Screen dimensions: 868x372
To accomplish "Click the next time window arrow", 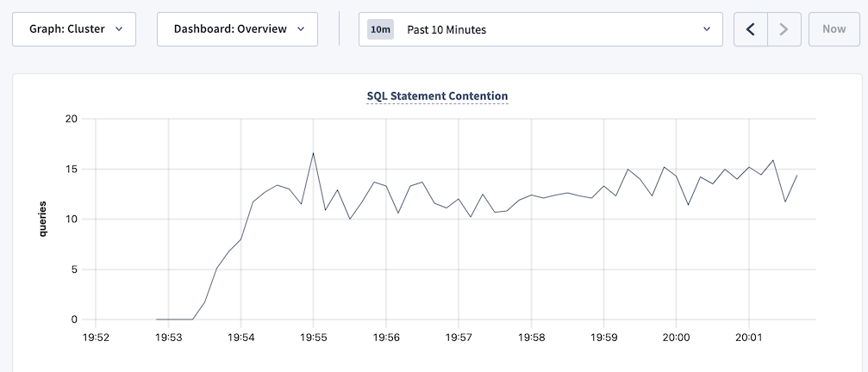I will coord(784,29).
